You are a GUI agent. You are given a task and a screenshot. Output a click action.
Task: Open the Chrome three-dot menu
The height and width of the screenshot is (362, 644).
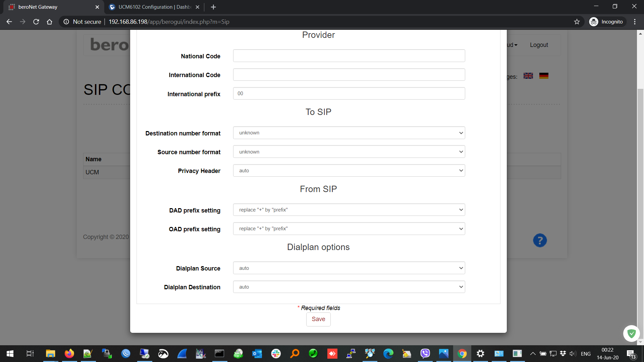tap(635, 22)
